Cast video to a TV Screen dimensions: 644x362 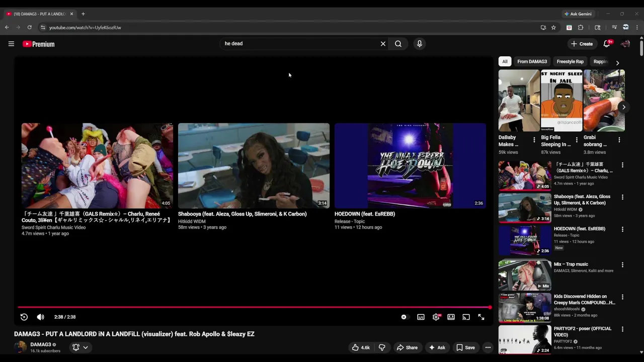tap(466, 317)
